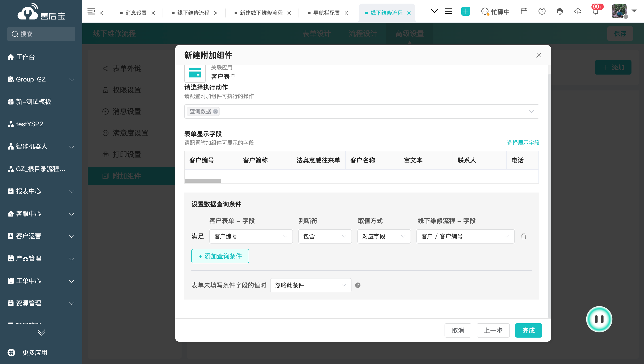The width and height of the screenshot is (644, 364).
Task: Click the 客服中心 house icon
Action: pos(11,214)
